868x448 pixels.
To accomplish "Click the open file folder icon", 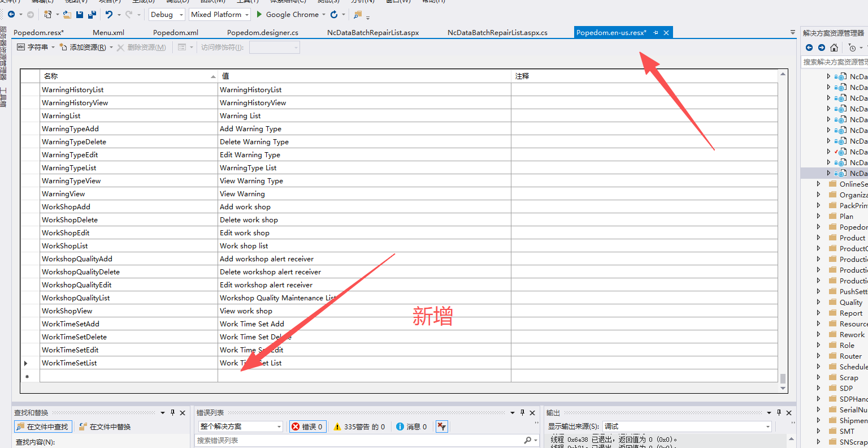I will tap(67, 14).
